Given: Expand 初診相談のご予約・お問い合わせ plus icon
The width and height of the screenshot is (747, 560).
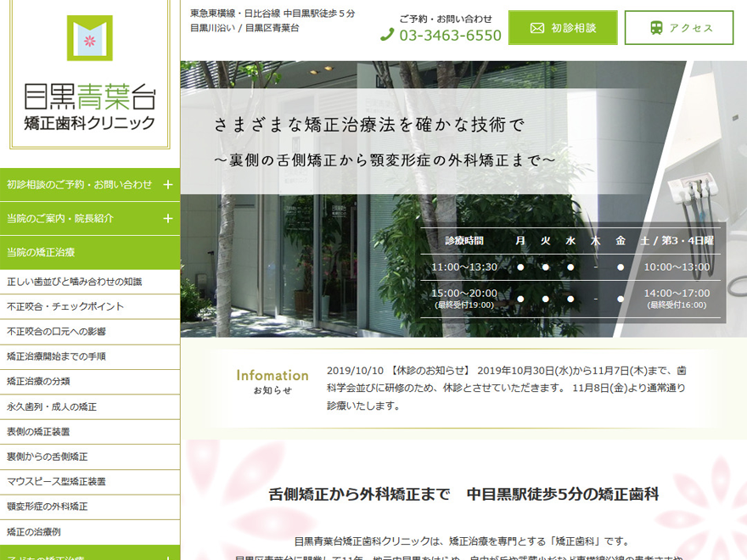Looking at the screenshot, I should [168, 185].
